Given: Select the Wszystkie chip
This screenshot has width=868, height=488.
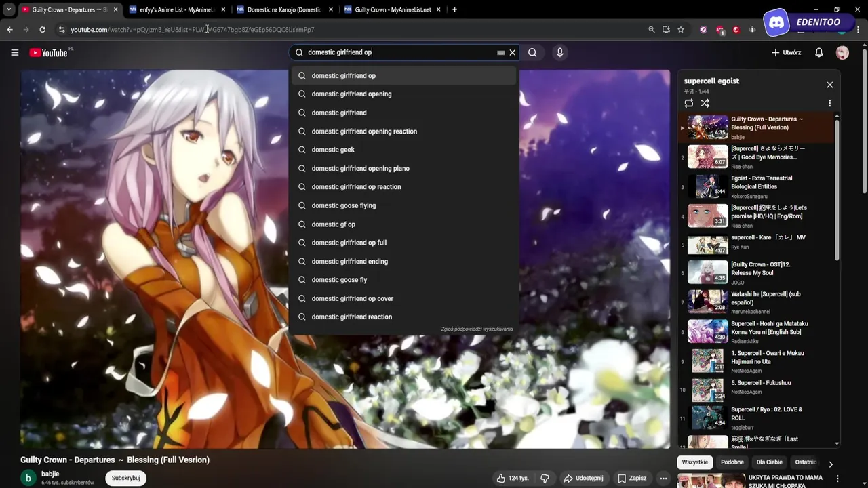Looking at the screenshot, I should [694, 462].
